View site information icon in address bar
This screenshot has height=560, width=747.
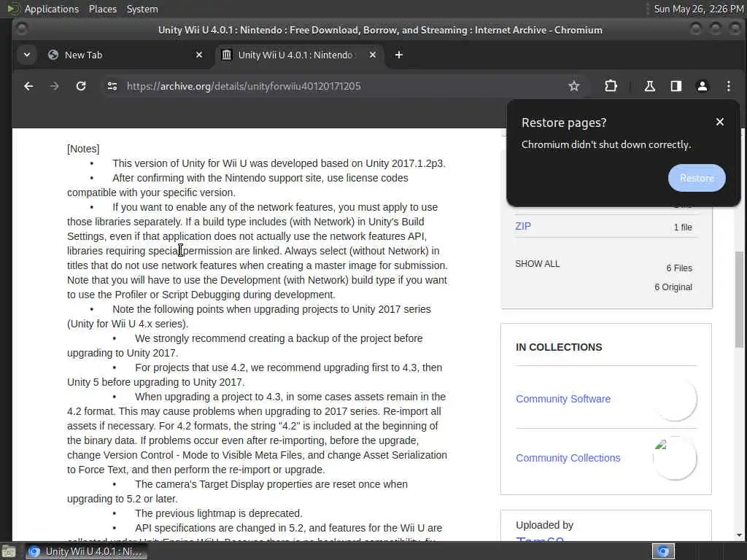pos(112,86)
